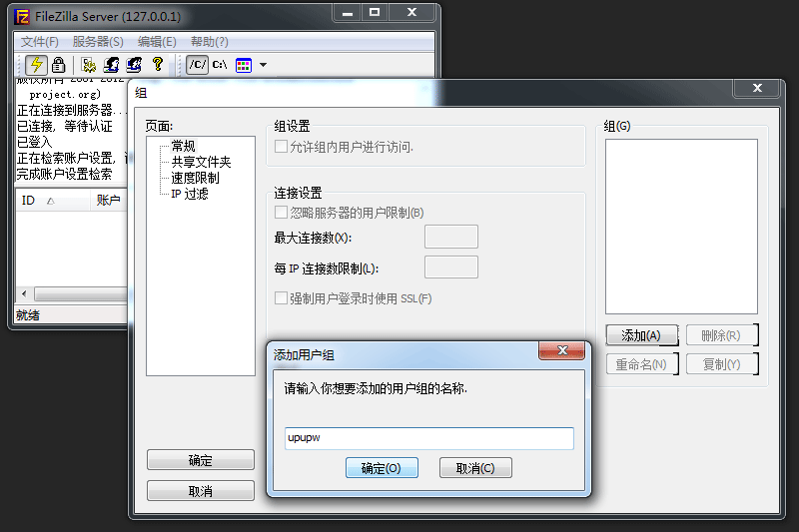This screenshot has width=799, height=532.
Task: Click the 添加(A) group button
Action: [641, 335]
